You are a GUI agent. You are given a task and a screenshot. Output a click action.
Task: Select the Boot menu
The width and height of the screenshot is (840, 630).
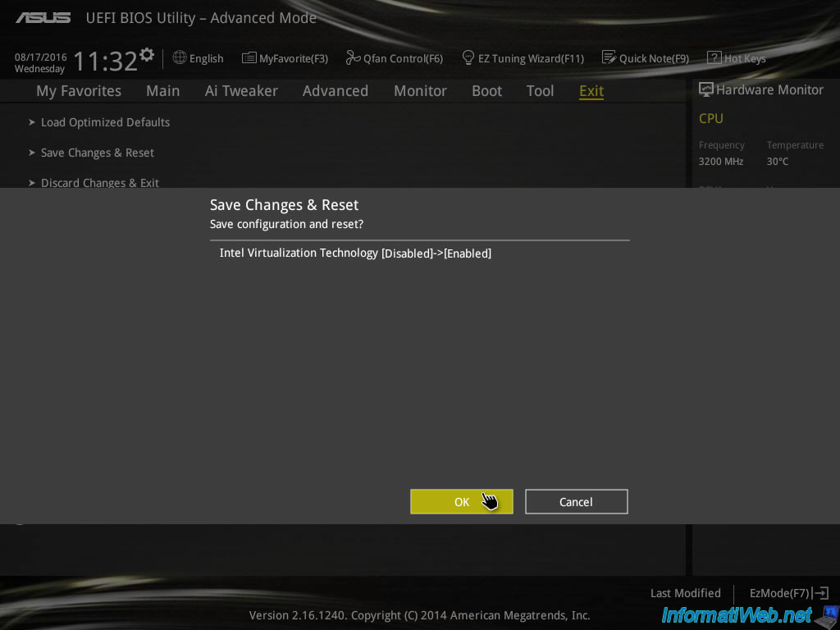486,91
